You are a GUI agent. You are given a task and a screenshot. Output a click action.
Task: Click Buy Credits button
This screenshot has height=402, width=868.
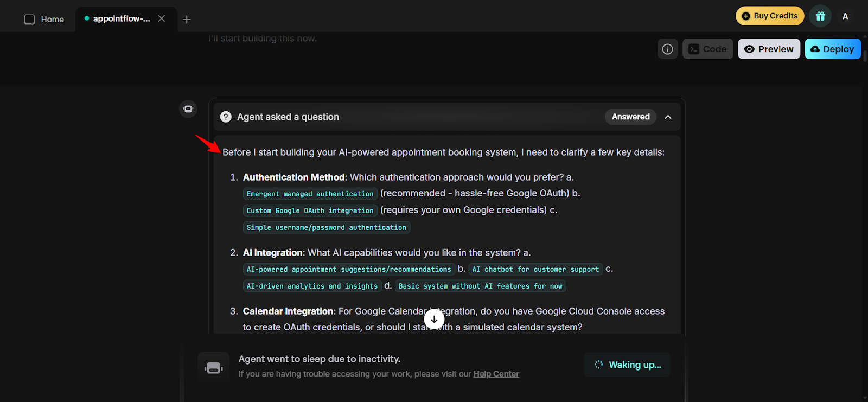pos(770,16)
